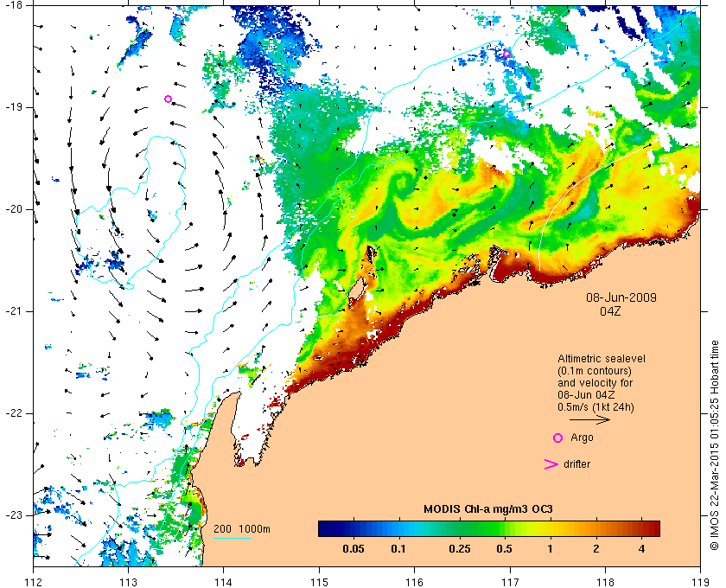
Task: Click the longitude label '114'
Action: point(223,582)
